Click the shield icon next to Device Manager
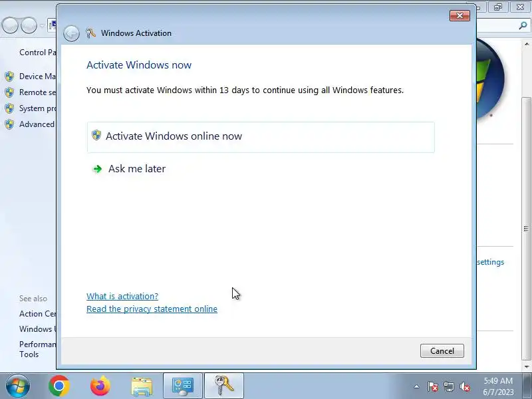 (x=9, y=76)
